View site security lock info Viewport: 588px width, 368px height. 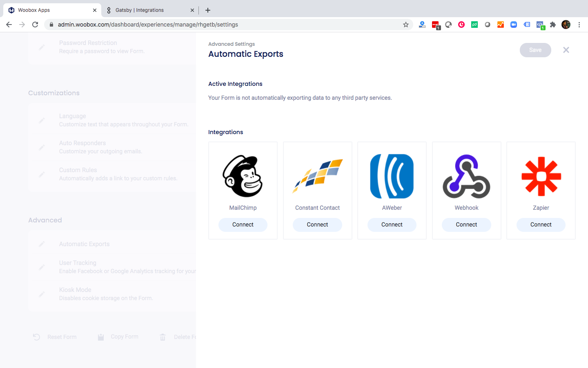[51, 25]
